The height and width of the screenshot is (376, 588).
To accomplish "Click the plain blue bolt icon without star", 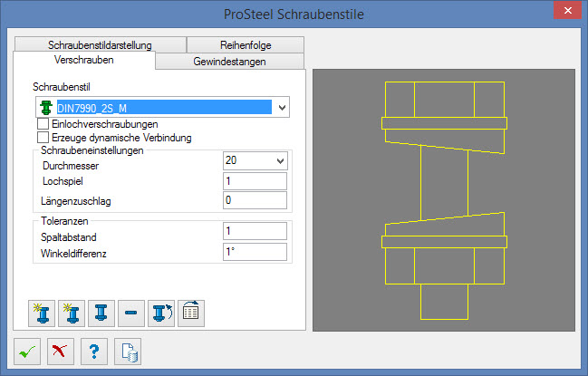I will click(101, 313).
